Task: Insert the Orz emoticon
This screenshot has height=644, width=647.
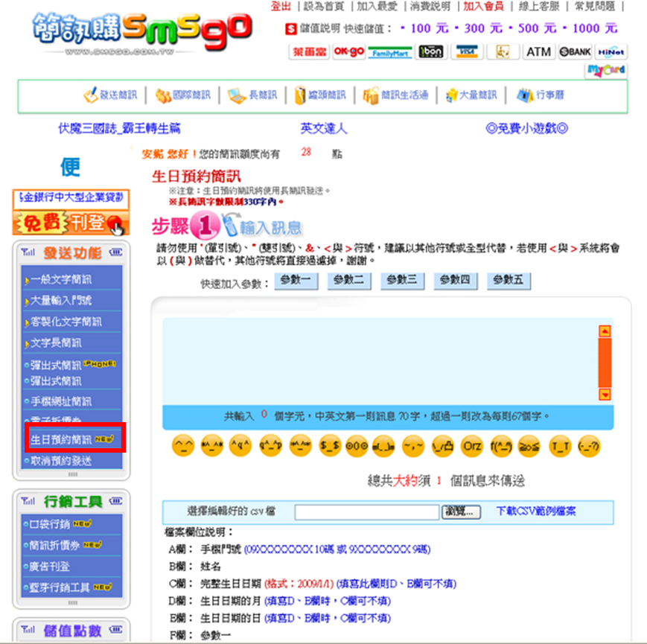Action: (x=472, y=446)
